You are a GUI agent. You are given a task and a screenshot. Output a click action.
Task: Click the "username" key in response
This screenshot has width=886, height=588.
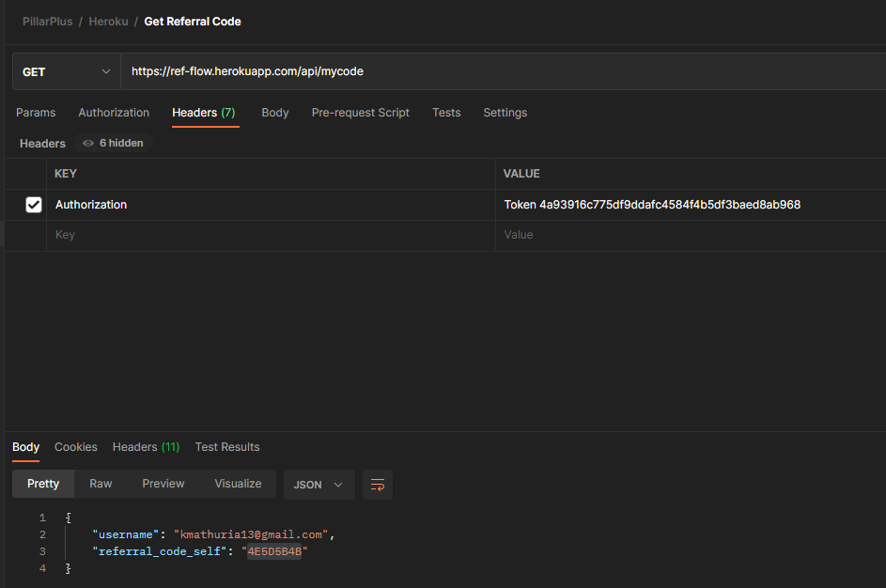tap(126, 534)
